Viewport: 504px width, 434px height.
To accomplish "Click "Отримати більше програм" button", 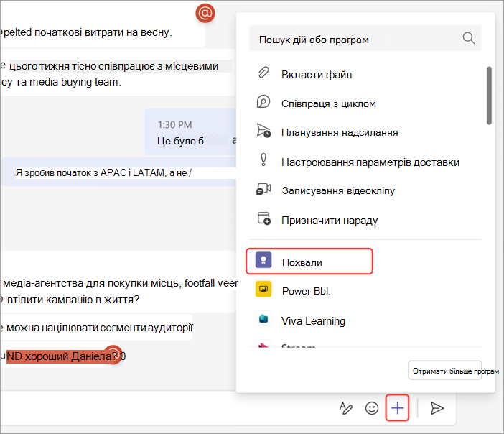I will coord(445,370).
